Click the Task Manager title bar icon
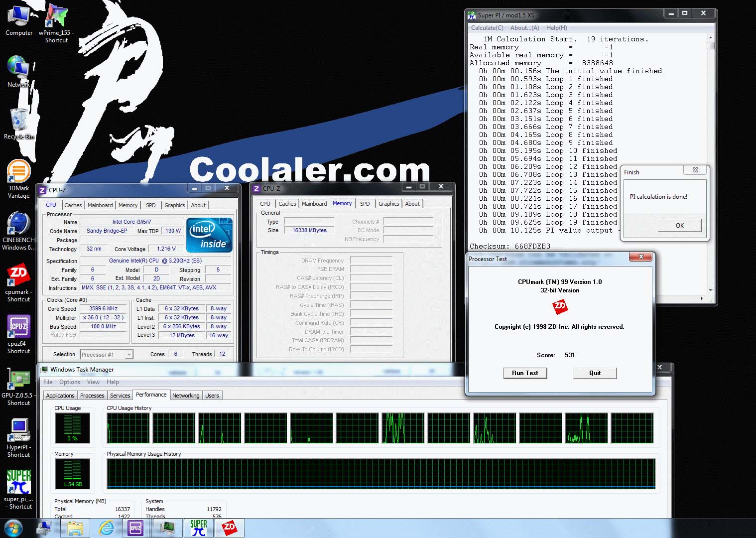Image resolution: width=756 pixels, height=538 pixels. [x=44, y=370]
